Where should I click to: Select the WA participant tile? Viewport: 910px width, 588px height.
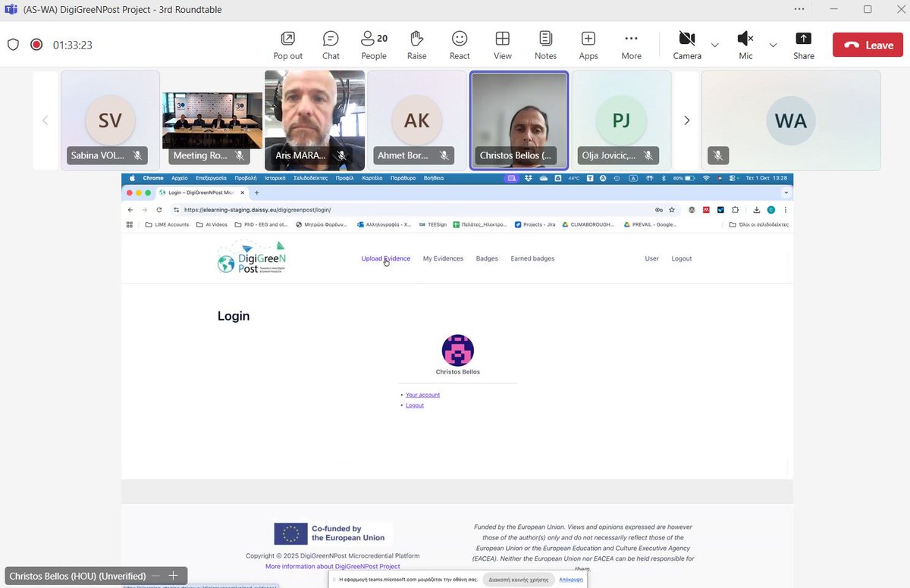791,120
